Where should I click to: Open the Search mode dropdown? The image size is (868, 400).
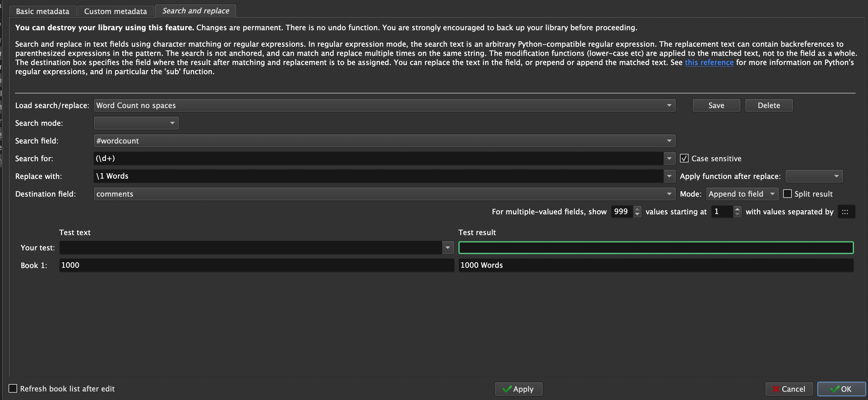pos(136,123)
